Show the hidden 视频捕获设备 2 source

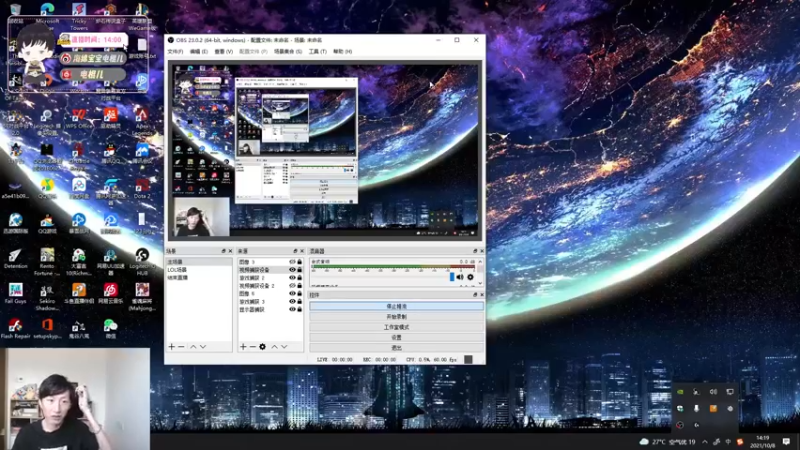click(x=292, y=286)
